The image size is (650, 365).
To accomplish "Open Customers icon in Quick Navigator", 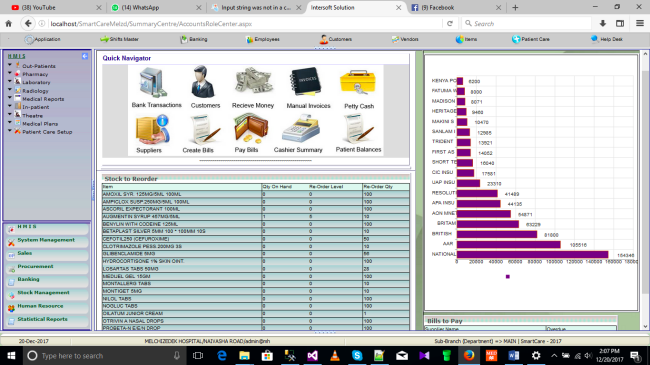I will point(205,87).
